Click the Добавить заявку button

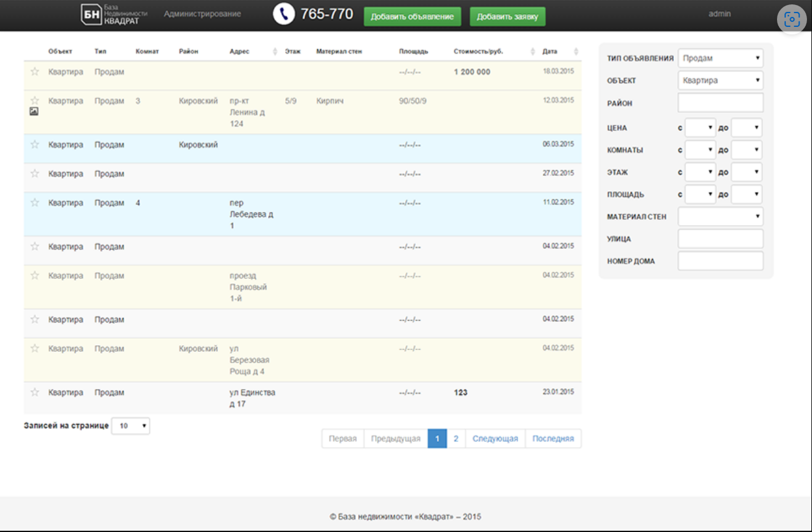(508, 17)
